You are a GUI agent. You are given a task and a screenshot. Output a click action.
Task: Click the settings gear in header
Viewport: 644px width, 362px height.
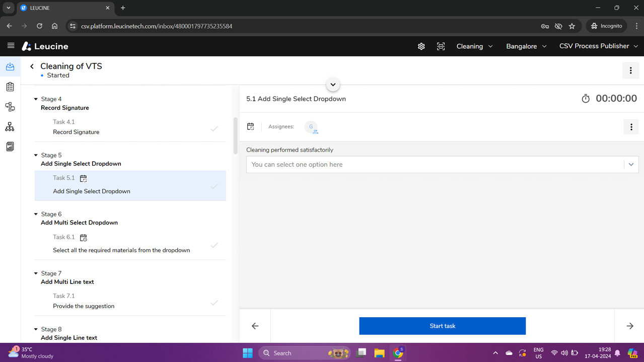click(421, 46)
